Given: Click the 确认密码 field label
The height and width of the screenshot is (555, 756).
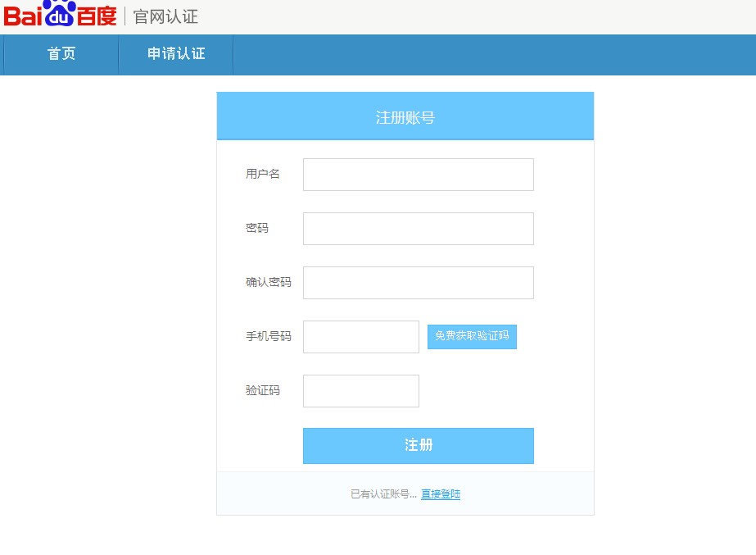Looking at the screenshot, I should pyautogui.click(x=267, y=282).
